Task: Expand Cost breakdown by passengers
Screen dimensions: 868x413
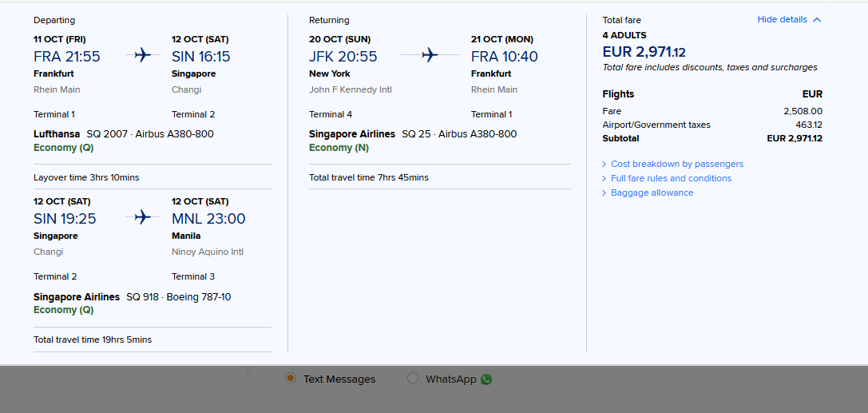Action: [677, 164]
